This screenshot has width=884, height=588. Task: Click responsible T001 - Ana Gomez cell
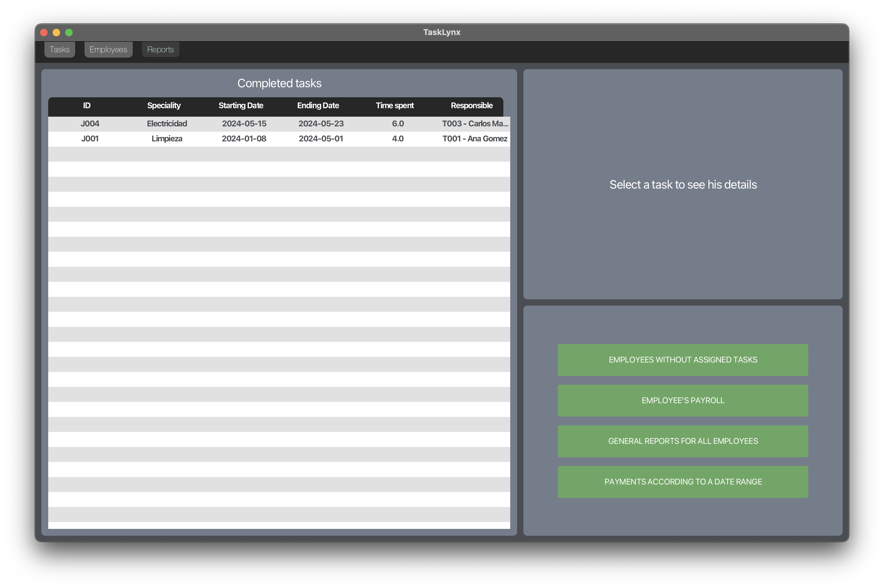coord(475,139)
